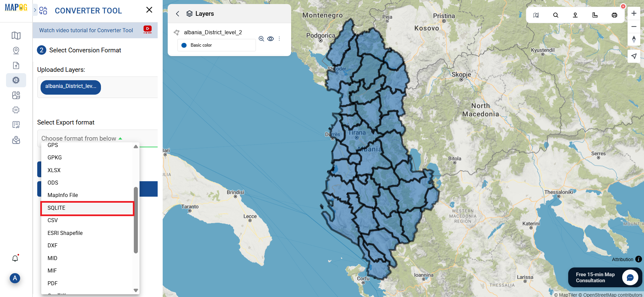Open the map search magnifier tool

click(555, 15)
